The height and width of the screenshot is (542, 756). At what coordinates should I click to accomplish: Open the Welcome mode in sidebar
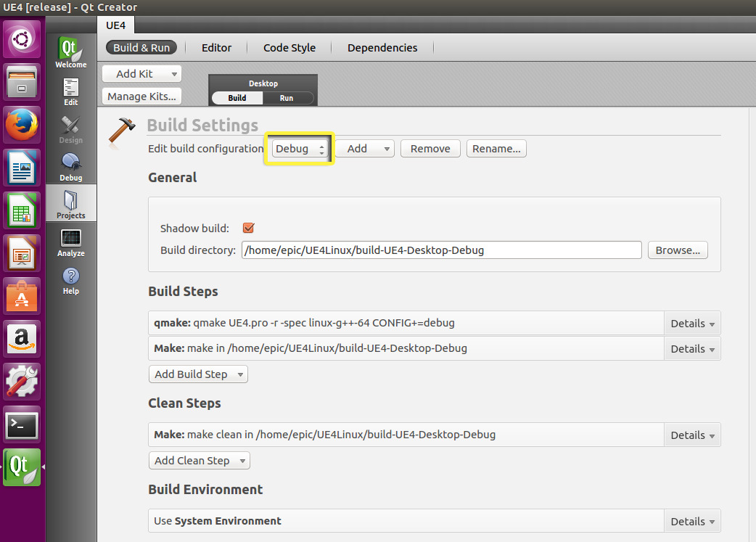click(x=70, y=53)
